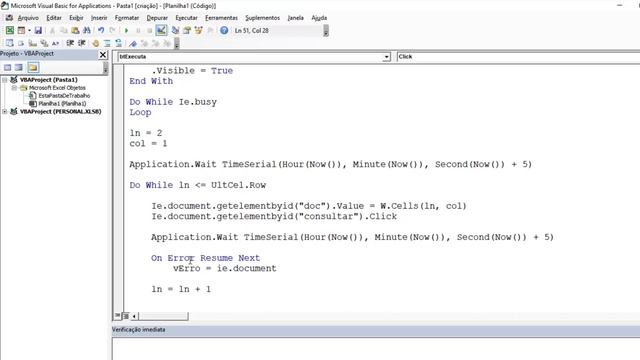Collapse the VBAProject (Pasta1) node
Image resolution: width=640 pixels, height=360 pixels.
pos(5,80)
